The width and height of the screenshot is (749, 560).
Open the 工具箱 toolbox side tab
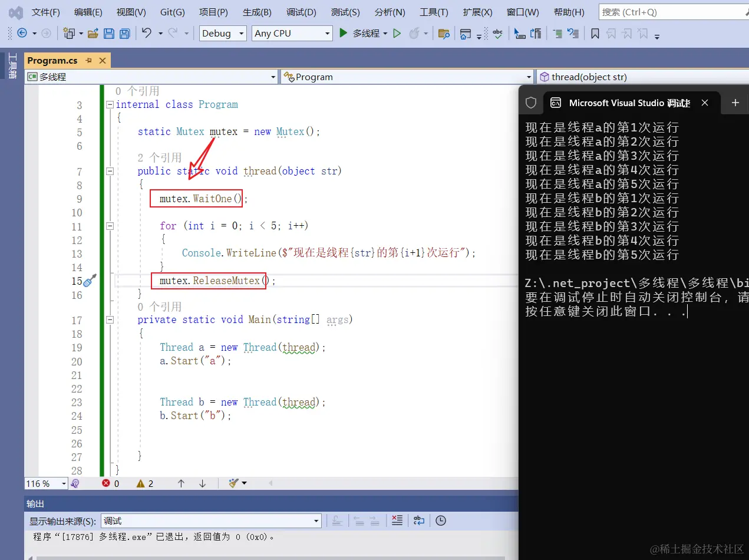[x=12, y=66]
